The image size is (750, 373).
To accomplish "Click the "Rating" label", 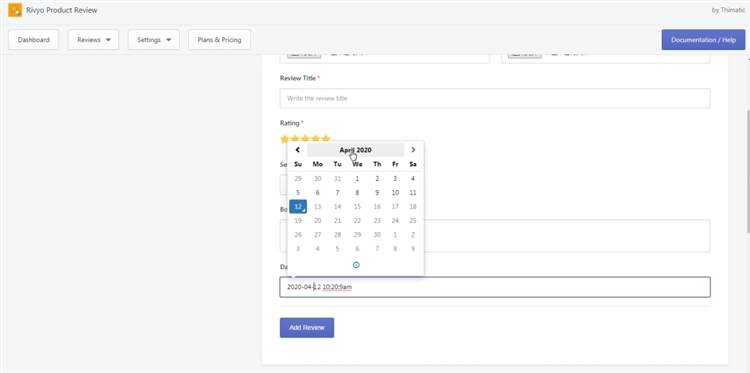I will [289, 123].
